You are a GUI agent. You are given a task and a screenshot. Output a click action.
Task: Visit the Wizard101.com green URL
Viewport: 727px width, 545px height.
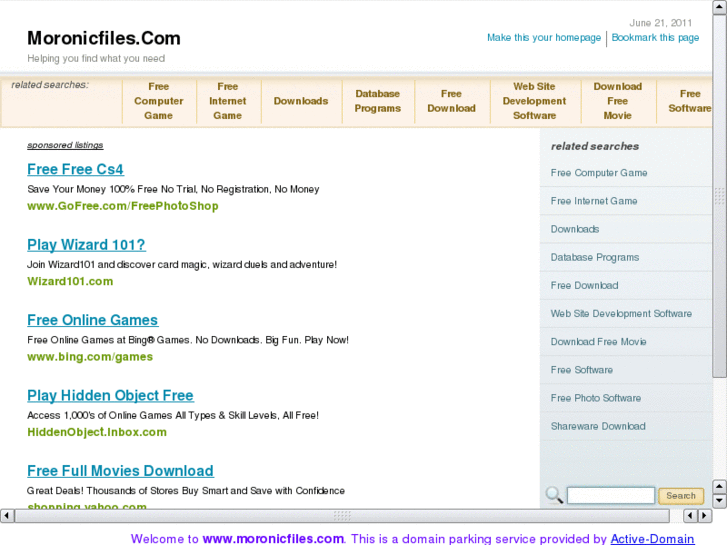(70, 282)
